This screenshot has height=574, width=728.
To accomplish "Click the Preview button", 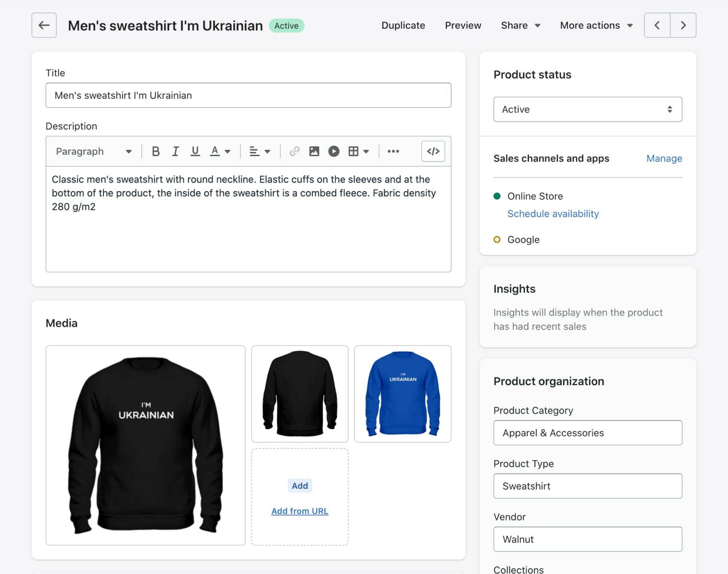I will pyautogui.click(x=463, y=25).
